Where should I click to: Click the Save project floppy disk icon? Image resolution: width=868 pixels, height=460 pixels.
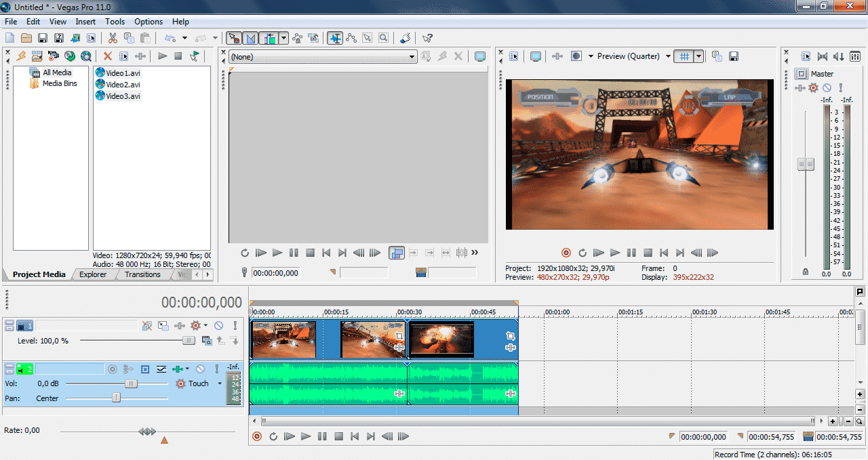tap(42, 39)
